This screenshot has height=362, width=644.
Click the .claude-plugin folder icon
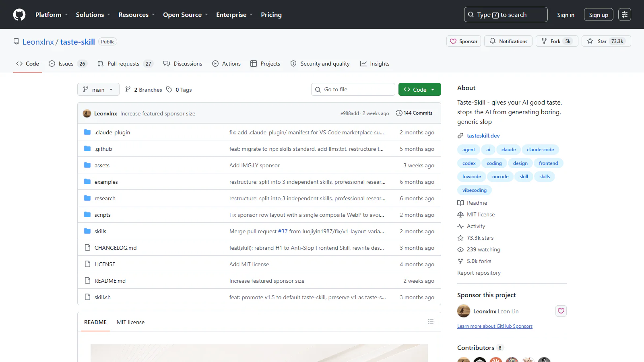[87, 132]
